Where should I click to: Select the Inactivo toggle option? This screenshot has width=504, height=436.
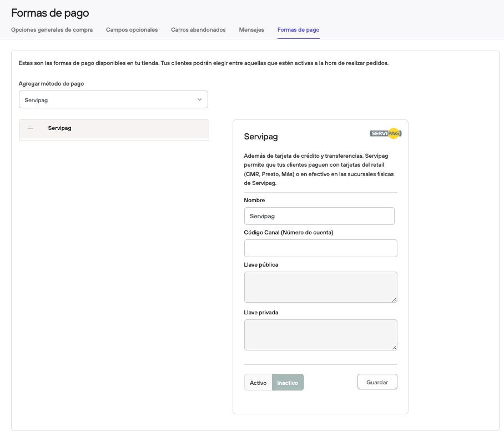click(288, 383)
